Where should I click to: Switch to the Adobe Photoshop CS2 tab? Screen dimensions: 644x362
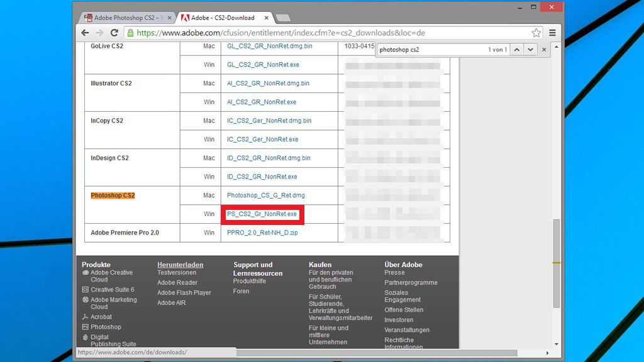[x=127, y=18]
